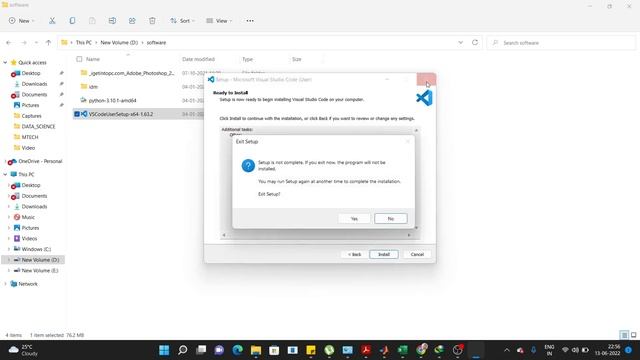Open the See more ellipsis menu
This screenshot has width=640, height=360.
pyautogui.click(x=250, y=21)
